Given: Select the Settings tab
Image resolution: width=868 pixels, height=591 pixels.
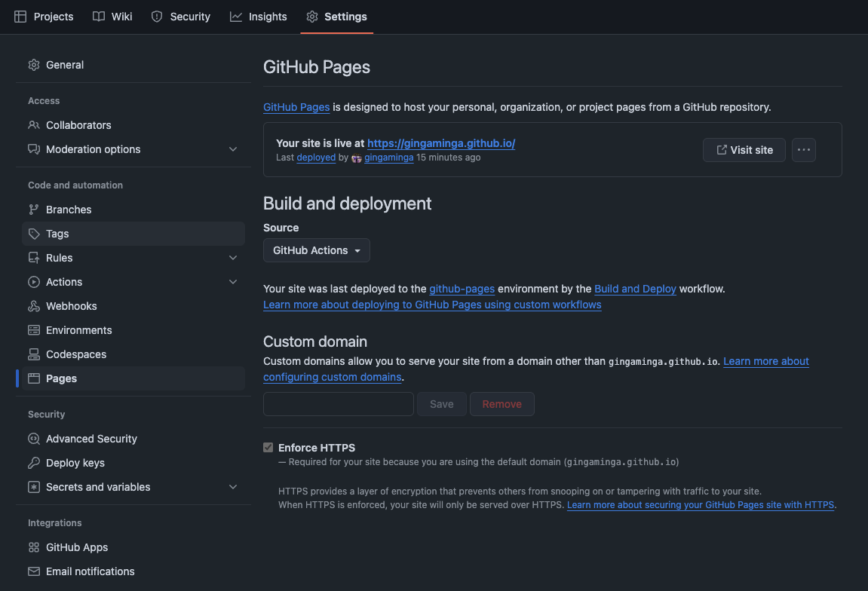Looking at the screenshot, I should coord(336,17).
